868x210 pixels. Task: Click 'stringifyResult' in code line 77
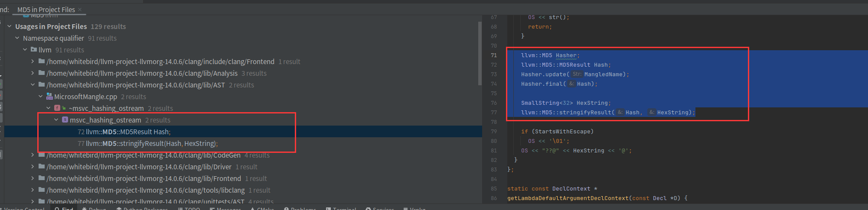(x=585, y=112)
